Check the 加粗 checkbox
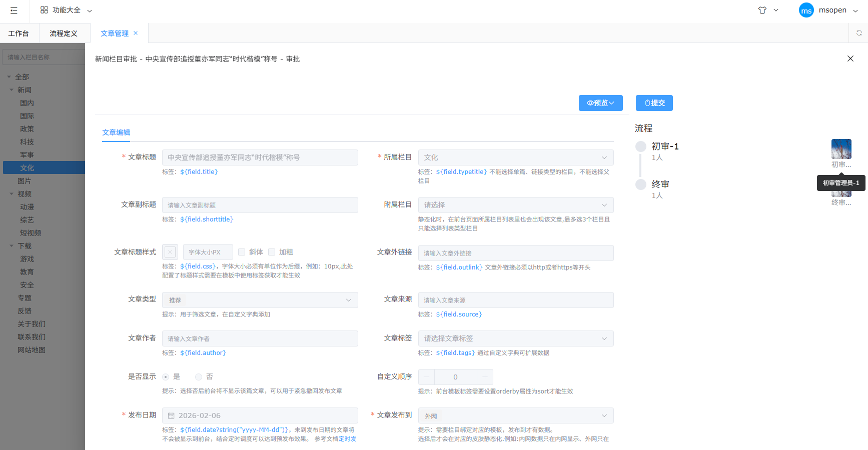The height and width of the screenshot is (450, 868). pos(272,252)
